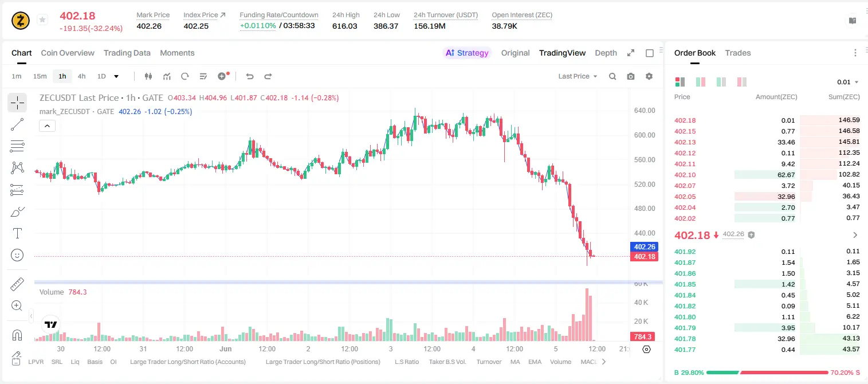Select the text annotation tool
The image size is (868, 384).
click(17, 233)
